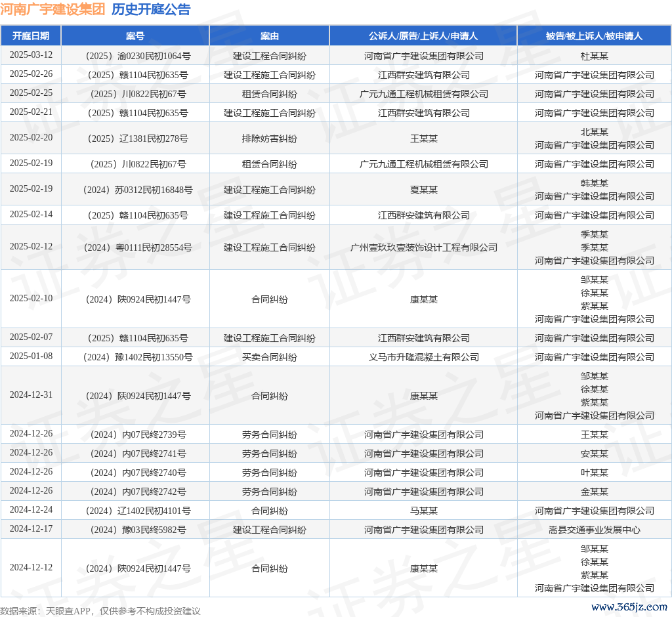Image resolution: width=672 pixels, height=617 pixels.
Task: Select defendant 北某某
Action: 594,132
